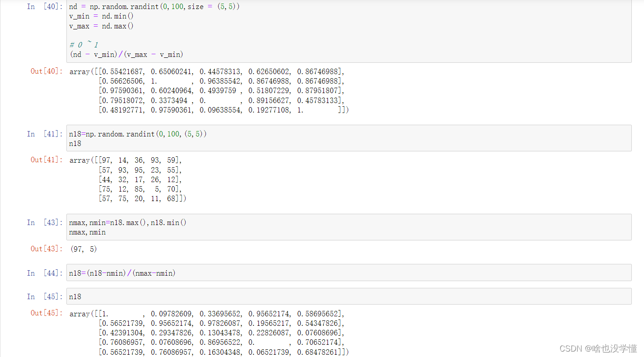The height and width of the screenshot is (357, 644).
Task: Click code cell In [40] input area
Action: click(x=349, y=31)
